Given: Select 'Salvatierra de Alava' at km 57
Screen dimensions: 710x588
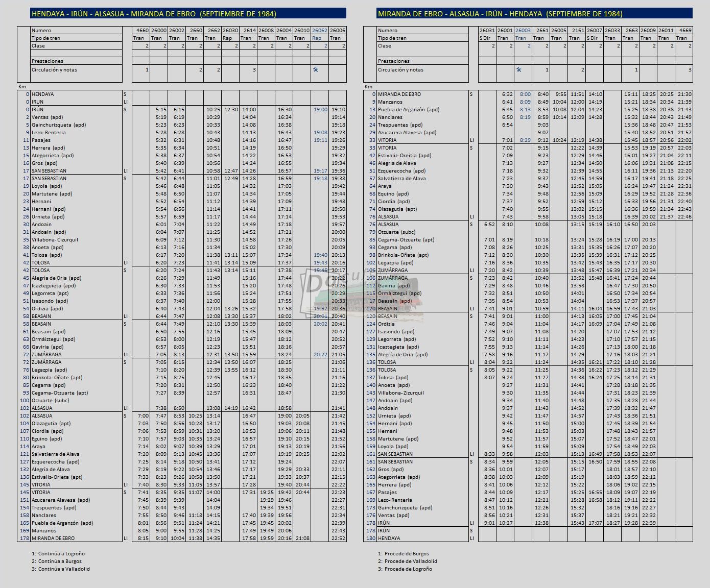Looking at the screenshot, I should pos(402,179).
